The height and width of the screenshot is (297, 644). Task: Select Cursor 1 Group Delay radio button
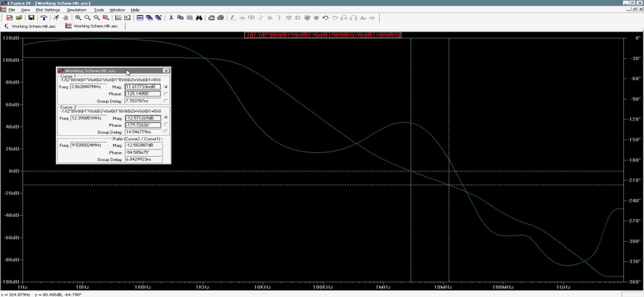(x=166, y=101)
